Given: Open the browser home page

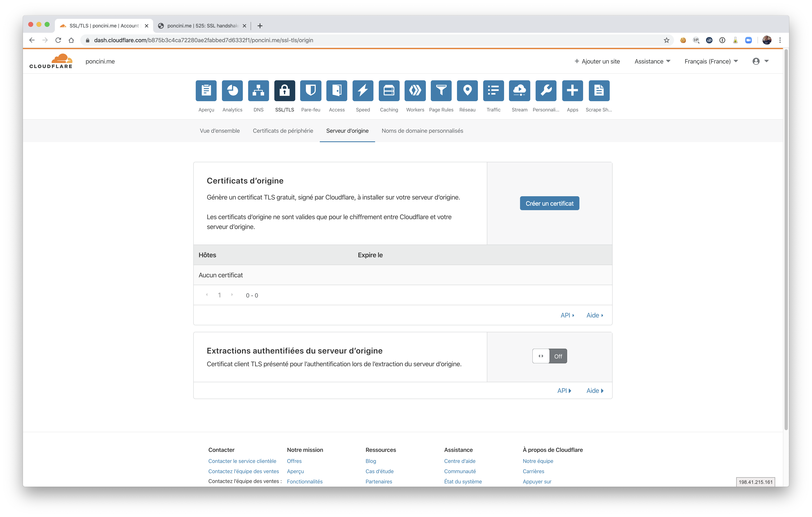Looking at the screenshot, I should 71,40.
